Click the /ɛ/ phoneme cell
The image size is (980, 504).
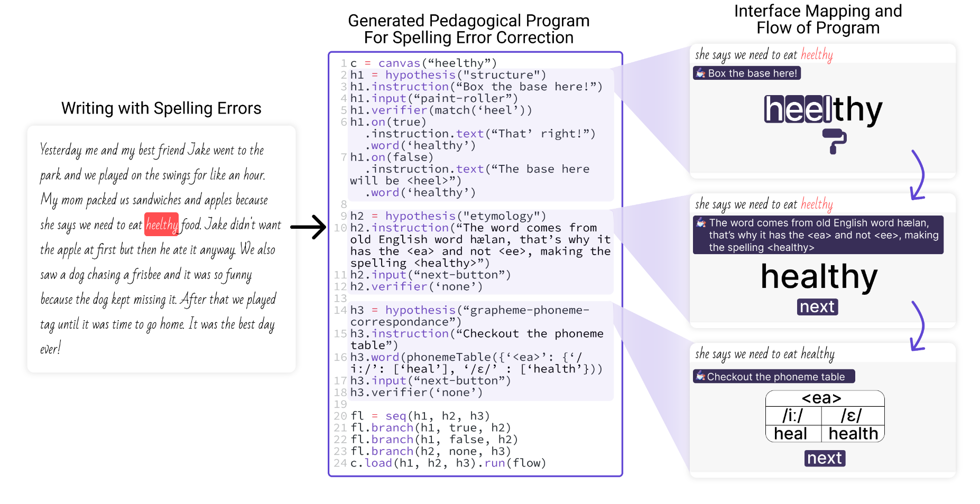tap(852, 416)
